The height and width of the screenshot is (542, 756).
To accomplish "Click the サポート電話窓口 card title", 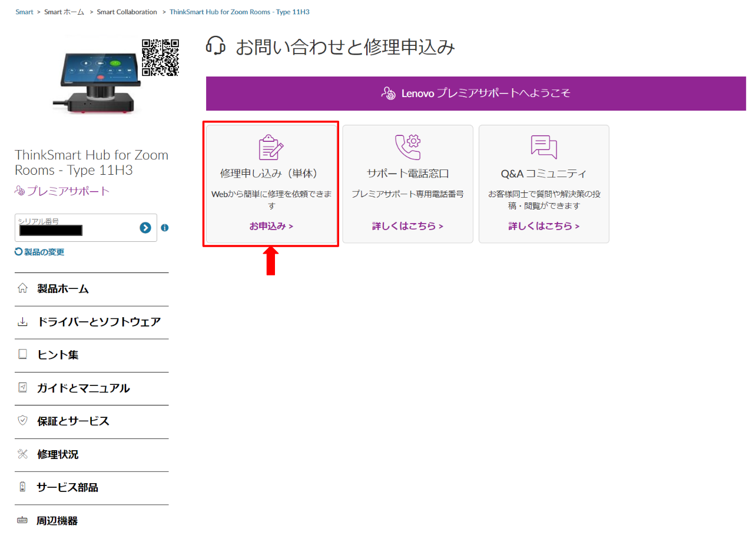I will (407, 174).
